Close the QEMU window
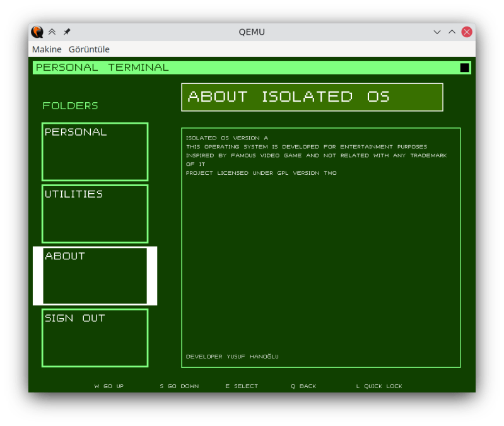 point(466,32)
